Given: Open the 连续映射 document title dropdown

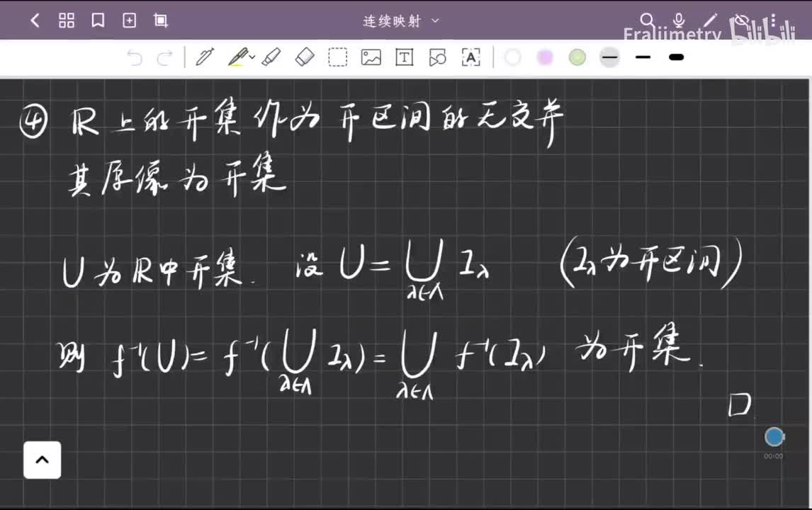Looking at the screenshot, I should click(401, 21).
